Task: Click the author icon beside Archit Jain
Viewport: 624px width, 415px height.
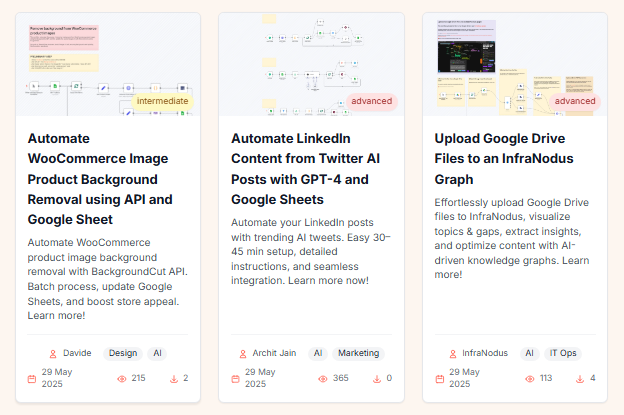Action: [x=243, y=354]
